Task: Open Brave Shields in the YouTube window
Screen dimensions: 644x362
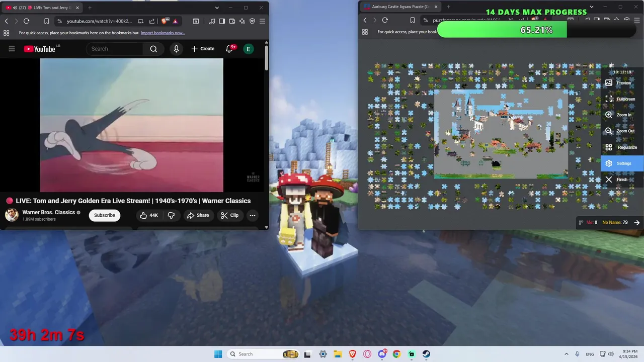Action: coord(164,21)
